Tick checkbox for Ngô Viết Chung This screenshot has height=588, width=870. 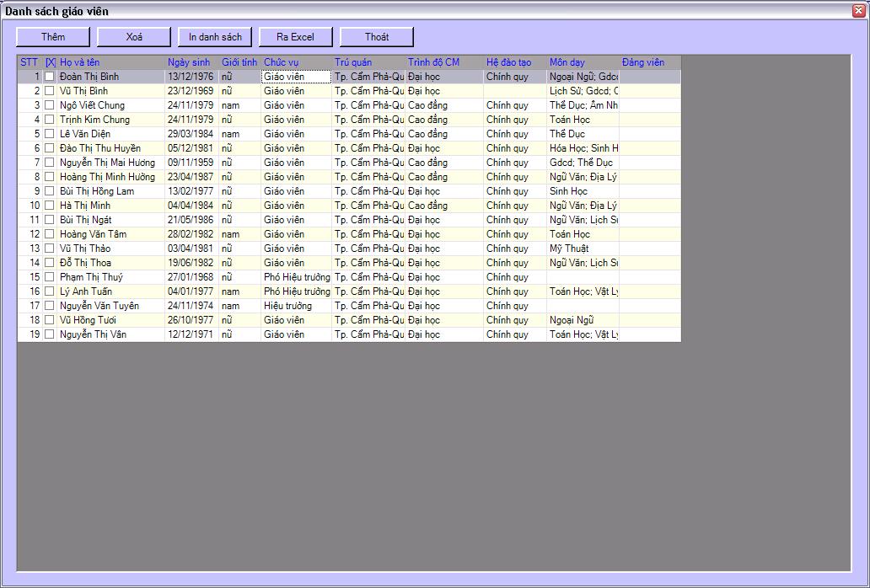point(50,105)
